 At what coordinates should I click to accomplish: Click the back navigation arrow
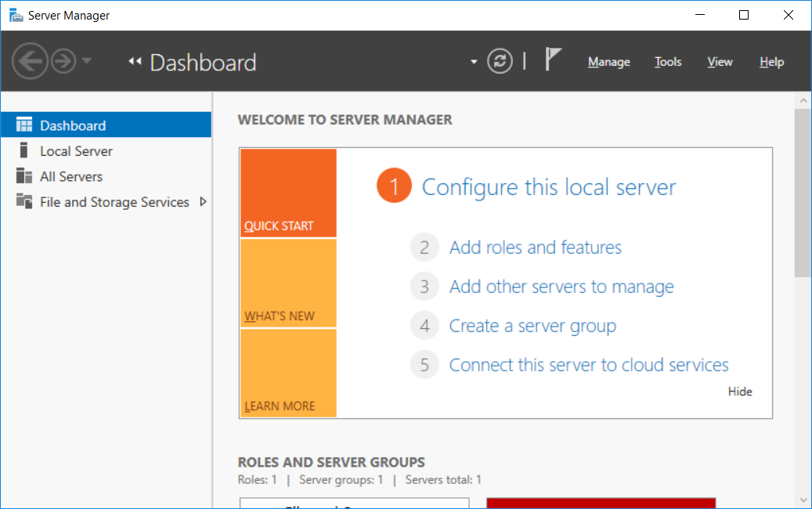pyautogui.click(x=30, y=61)
